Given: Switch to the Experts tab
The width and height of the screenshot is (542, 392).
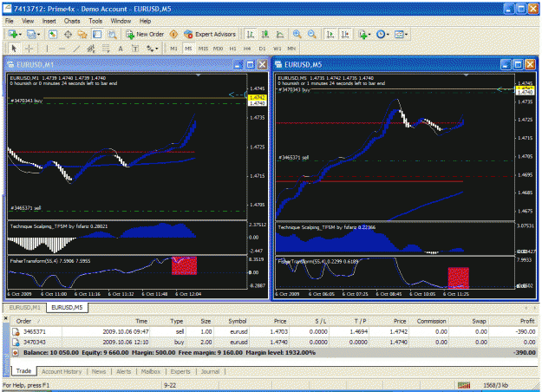Looking at the screenshot, I should pos(180,371).
